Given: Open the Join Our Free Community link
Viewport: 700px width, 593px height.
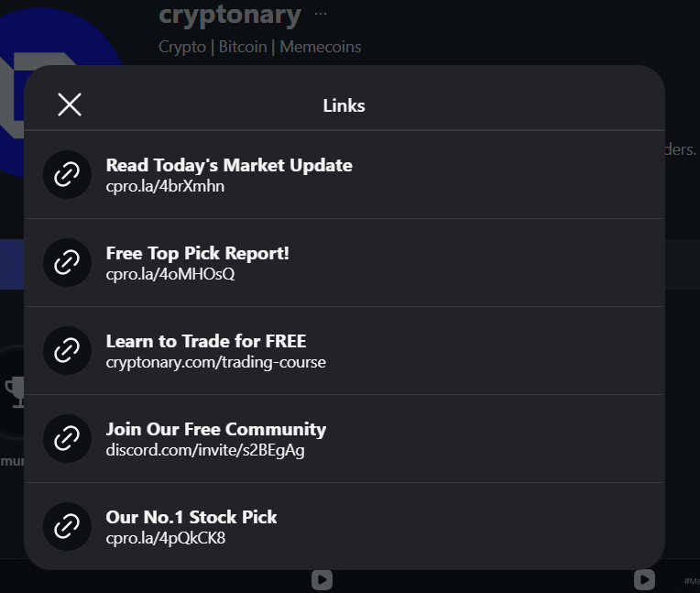Looking at the screenshot, I should [215, 429].
